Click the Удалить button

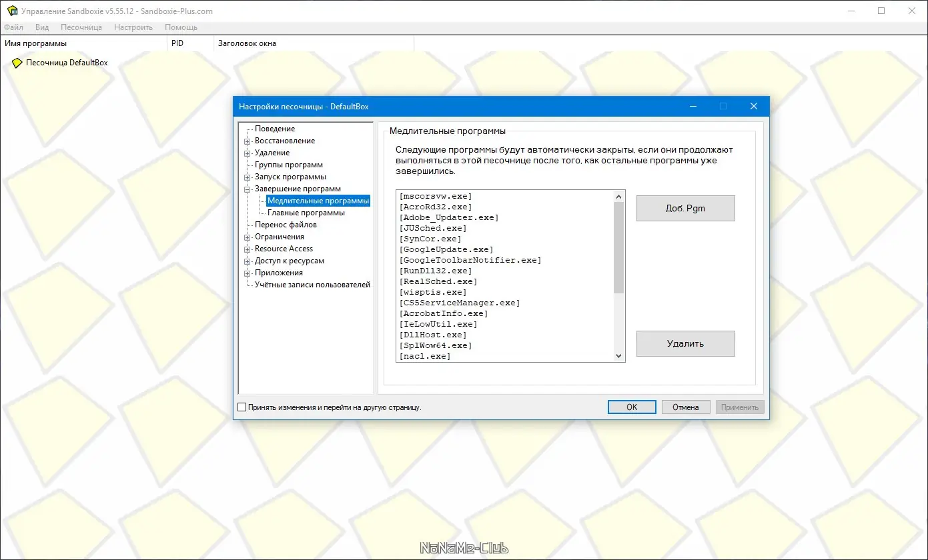(x=685, y=344)
